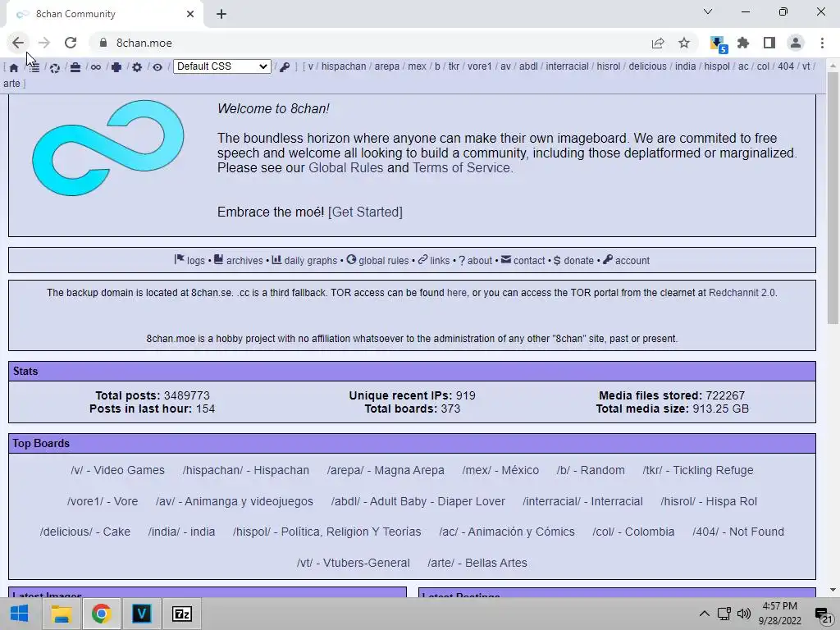Open the arte board in top nav
This screenshot has width=840, height=630.
11,84
